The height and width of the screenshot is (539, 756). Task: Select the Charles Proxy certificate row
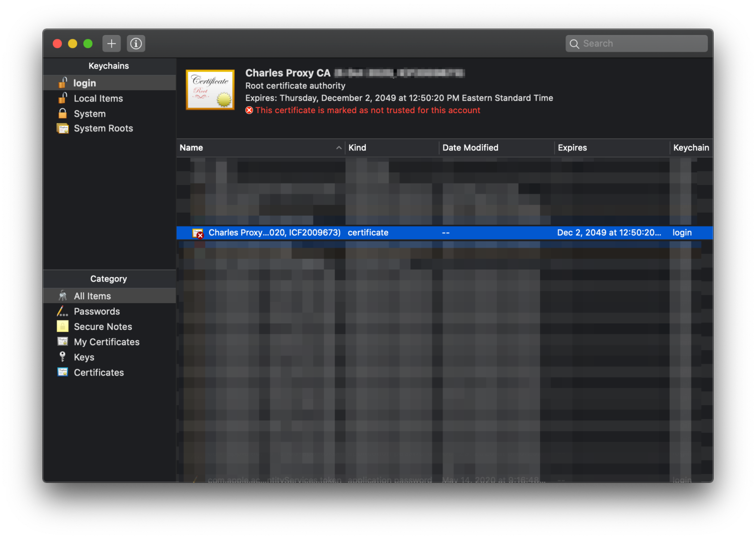point(445,233)
